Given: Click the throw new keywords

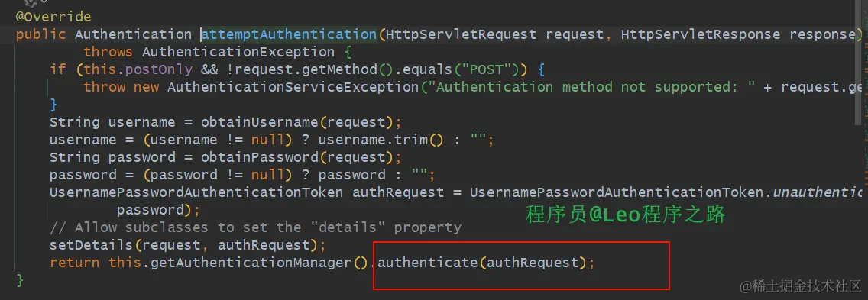Looking at the screenshot, I should (x=121, y=88).
